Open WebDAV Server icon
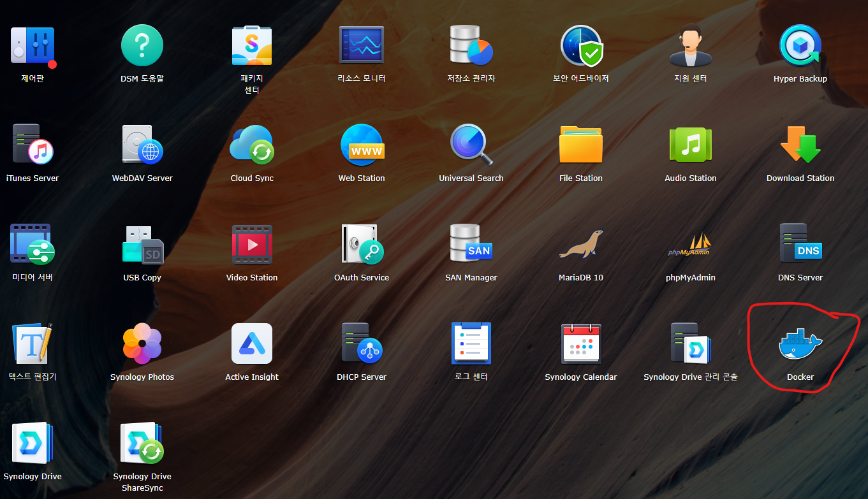The width and height of the screenshot is (868, 499). [142, 145]
